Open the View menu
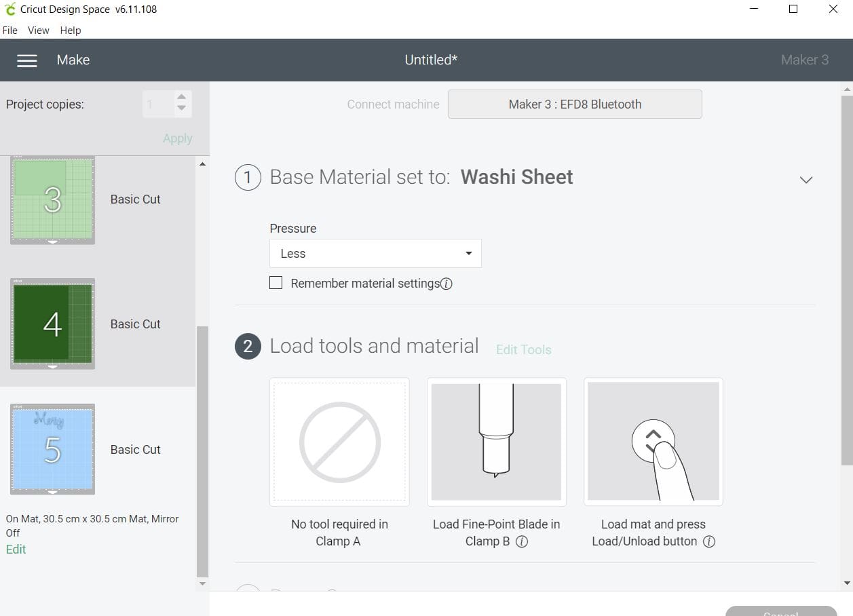Image resolution: width=853 pixels, height=616 pixels. [x=38, y=31]
